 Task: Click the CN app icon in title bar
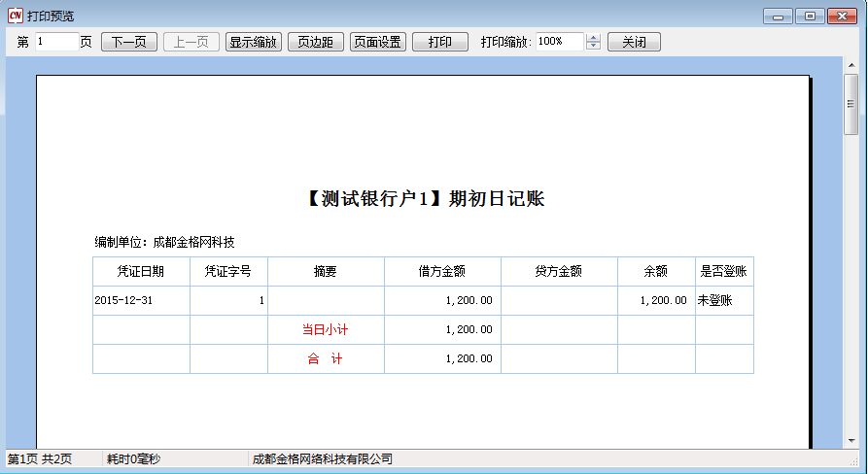click(x=15, y=16)
